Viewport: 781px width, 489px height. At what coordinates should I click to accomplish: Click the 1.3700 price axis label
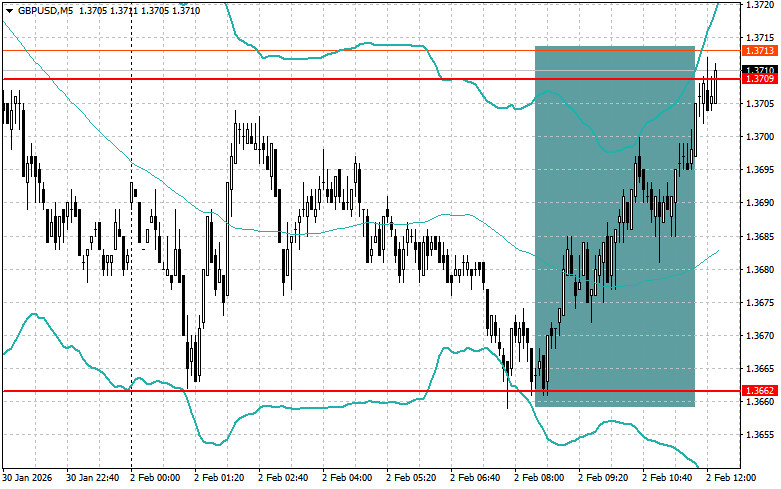759,137
